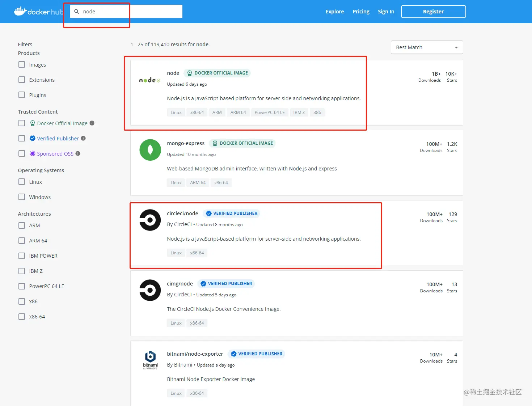This screenshot has height=406, width=532.
Task: Enable the IBM Z architecture filter
Action: (22, 271)
